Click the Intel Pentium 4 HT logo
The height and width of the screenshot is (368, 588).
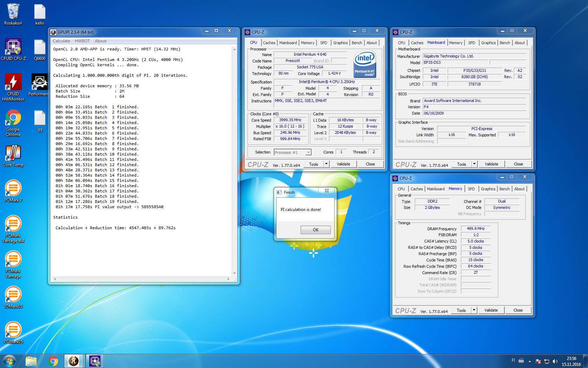[x=365, y=64]
